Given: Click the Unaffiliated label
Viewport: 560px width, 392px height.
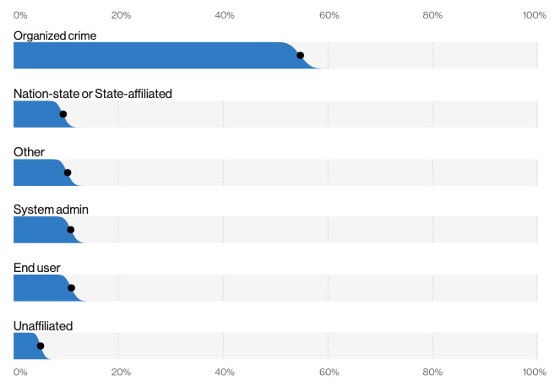Looking at the screenshot, I should pos(43,325).
